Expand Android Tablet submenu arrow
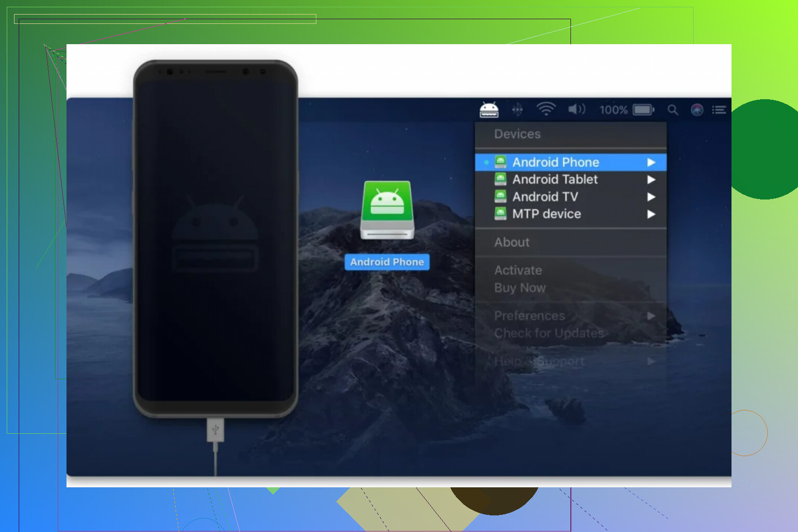 click(x=651, y=180)
